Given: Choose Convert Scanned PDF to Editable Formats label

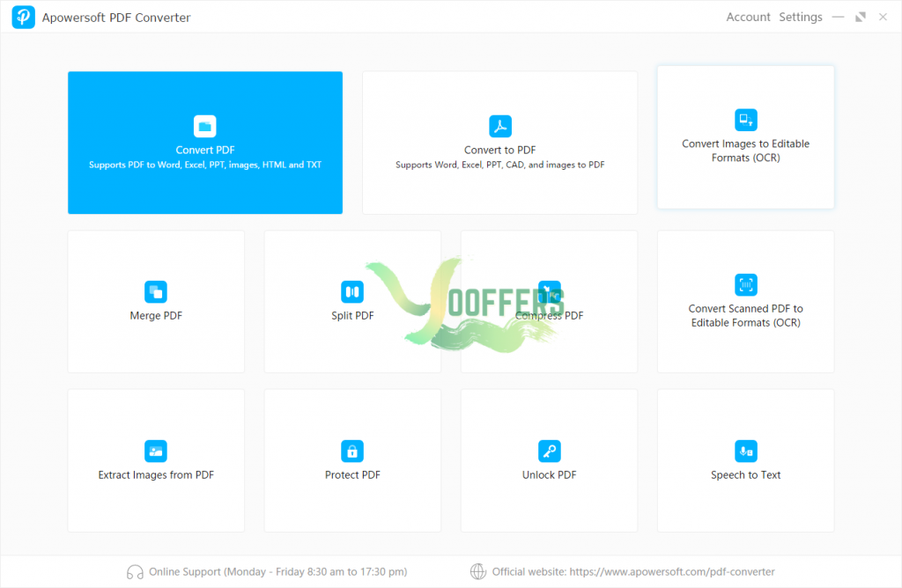Looking at the screenshot, I should [x=745, y=315].
